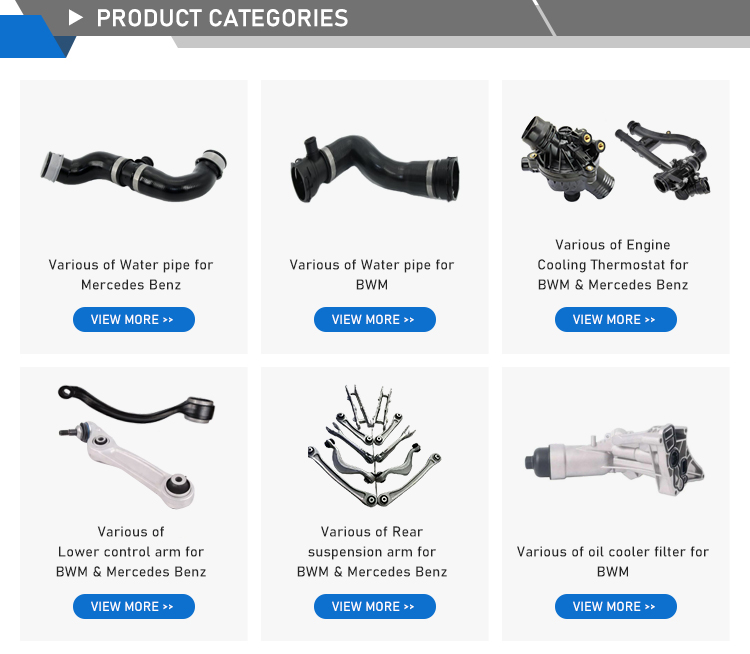Screen dimensions: 750x654
Task: View more engine cooling thermostats
Action: pyautogui.click(x=616, y=320)
